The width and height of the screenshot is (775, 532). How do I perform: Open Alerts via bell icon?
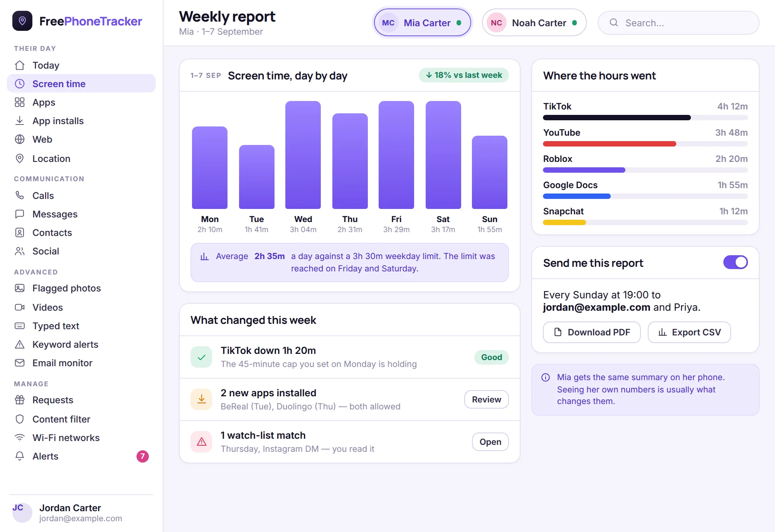coord(20,456)
